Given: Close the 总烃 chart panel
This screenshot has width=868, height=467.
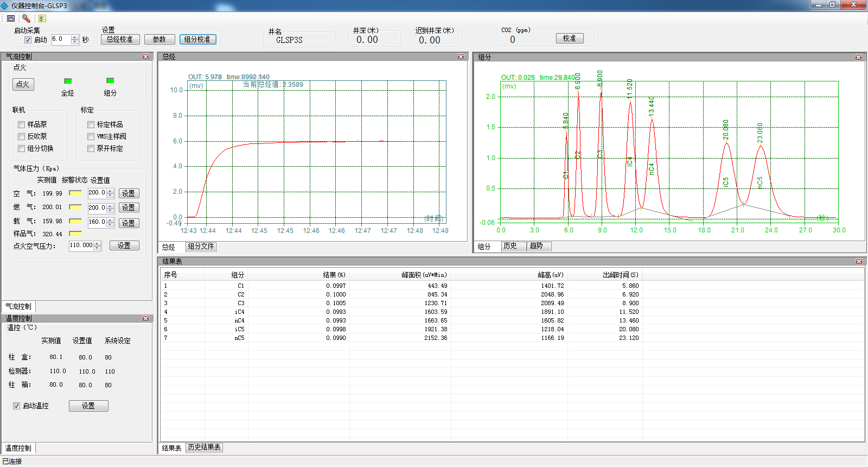Looking at the screenshot, I should tap(461, 56).
